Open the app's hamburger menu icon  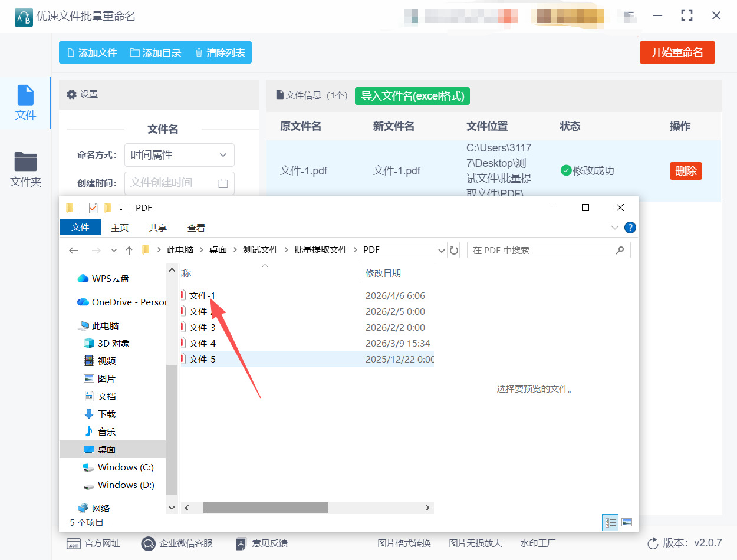click(630, 15)
